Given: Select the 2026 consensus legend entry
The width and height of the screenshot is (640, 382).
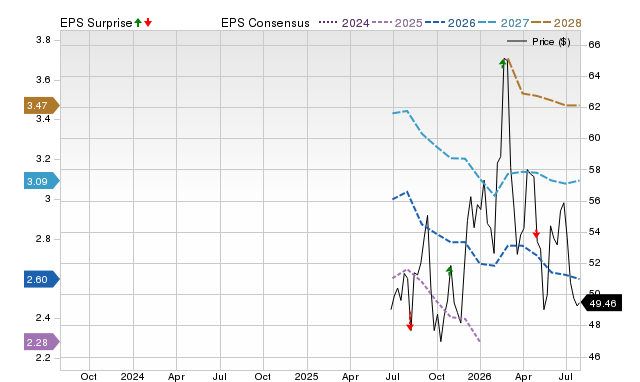Looking at the screenshot, I should point(450,23).
